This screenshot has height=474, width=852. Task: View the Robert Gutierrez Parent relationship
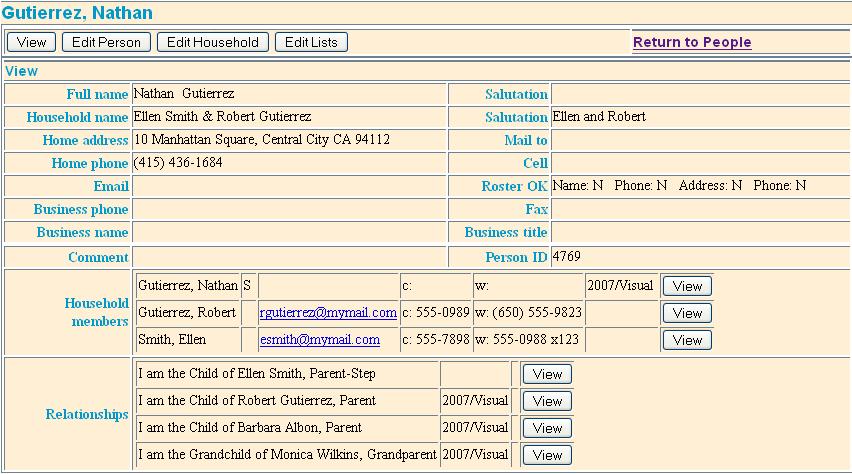pos(547,401)
